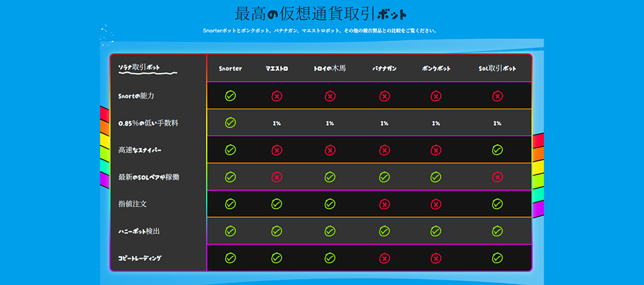The width and height of the screenshot is (644, 285).
Task: Click バナナガン's check in 最新のSOLペア row
Action: (384, 177)
